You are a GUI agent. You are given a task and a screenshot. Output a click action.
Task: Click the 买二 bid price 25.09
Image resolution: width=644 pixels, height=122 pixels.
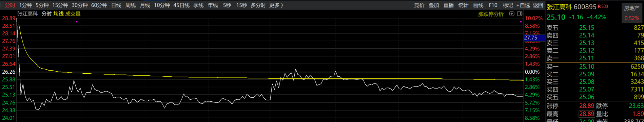(x=586, y=74)
